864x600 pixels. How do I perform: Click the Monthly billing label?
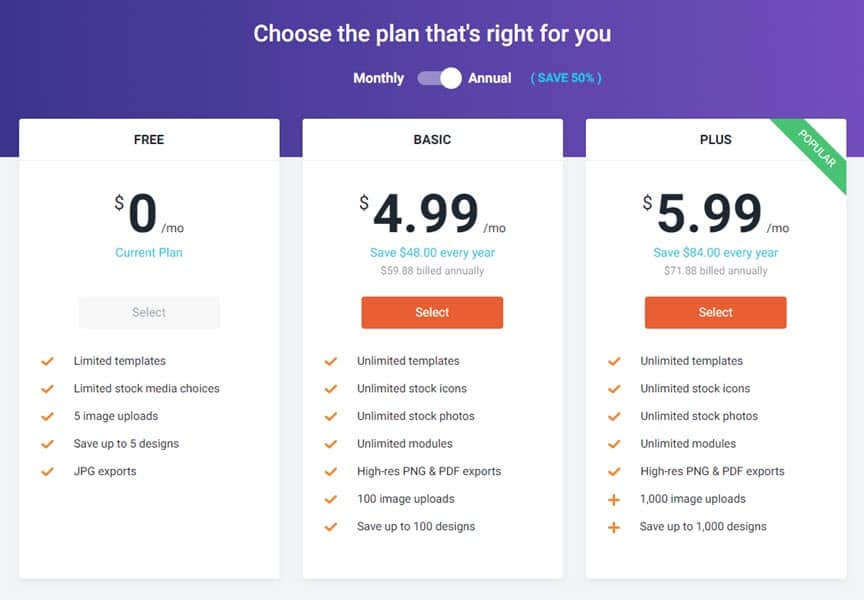[379, 78]
